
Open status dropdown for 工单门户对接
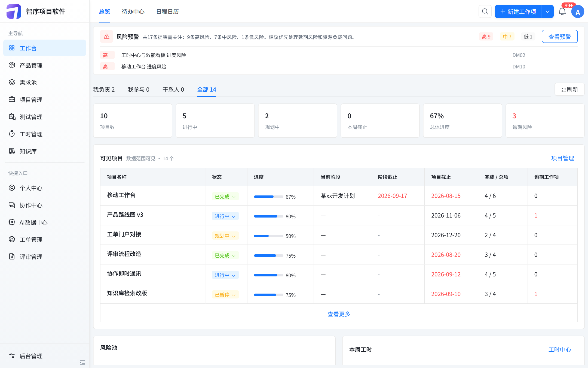point(225,236)
